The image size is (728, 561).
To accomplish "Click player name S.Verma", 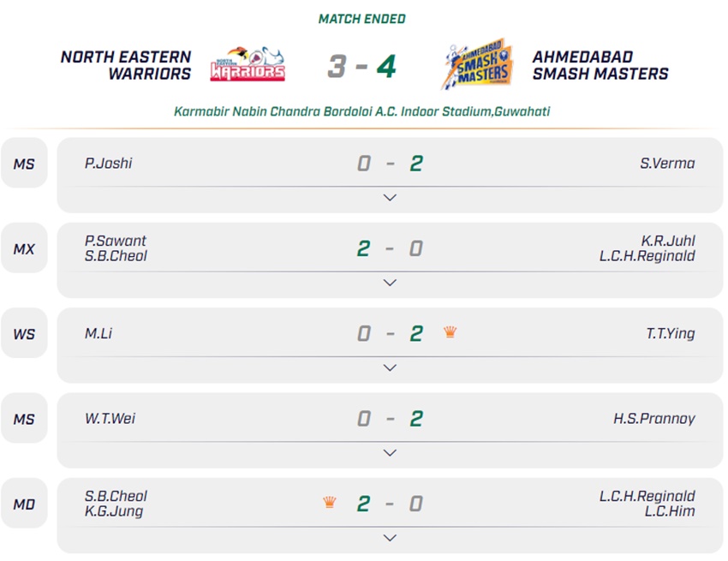I will (x=667, y=163).
